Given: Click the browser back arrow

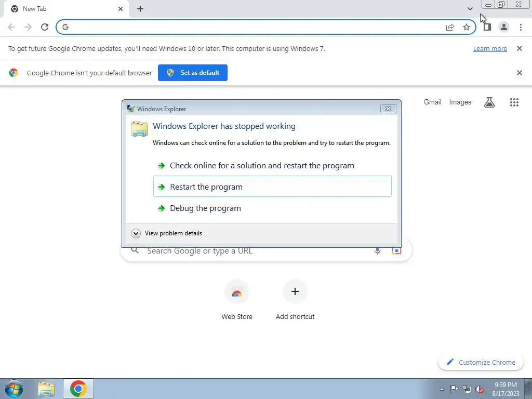Looking at the screenshot, I should [11, 27].
